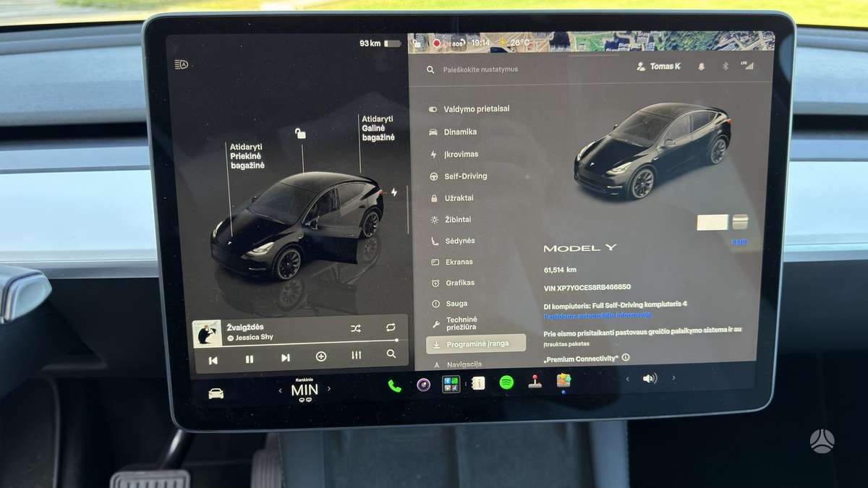Tap the unlock padlock above the car
This screenshot has height=488, width=868.
pos(300,134)
